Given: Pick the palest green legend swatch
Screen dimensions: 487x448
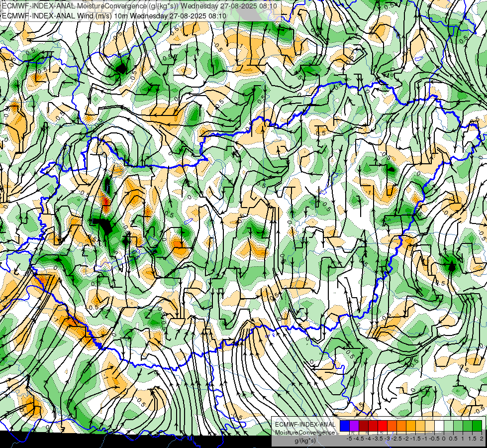Looking at the screenshot, I should [449, 426].
